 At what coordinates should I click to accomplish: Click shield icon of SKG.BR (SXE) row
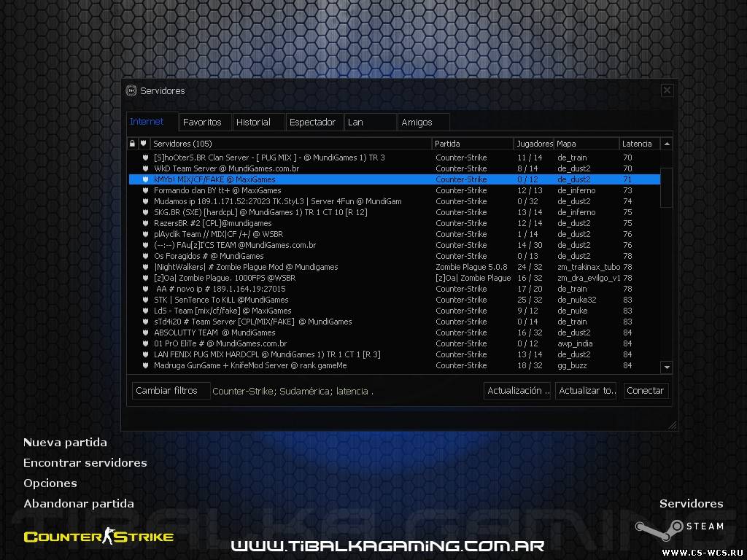coord(146,212)
